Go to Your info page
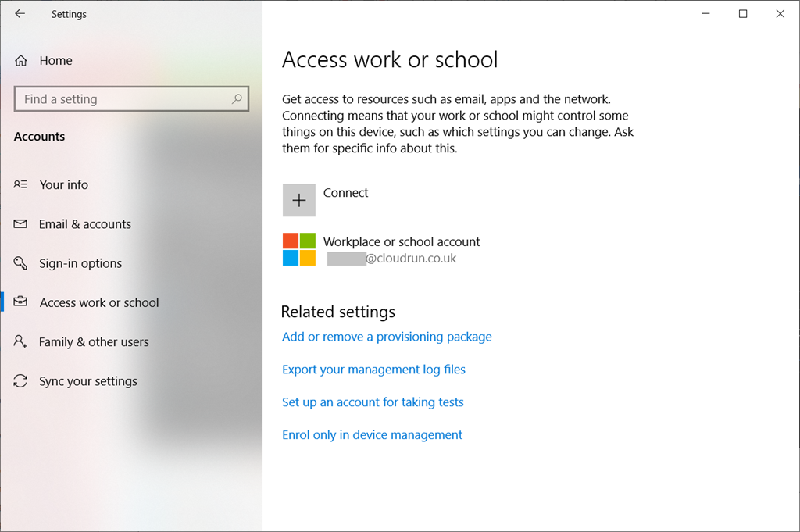The image size is (800, 532). coord(64,185)
